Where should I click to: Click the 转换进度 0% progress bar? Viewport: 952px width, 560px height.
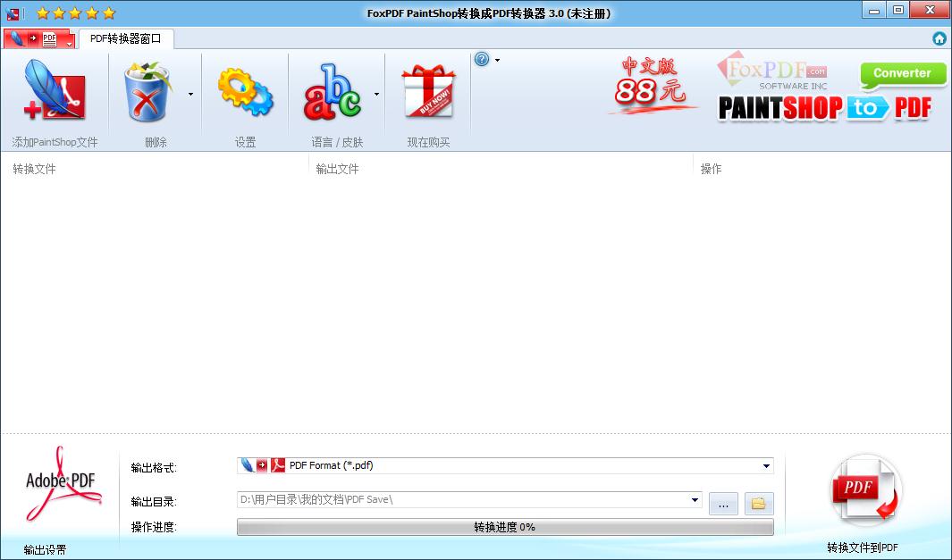pyautogui.click(x=505, y=526)
